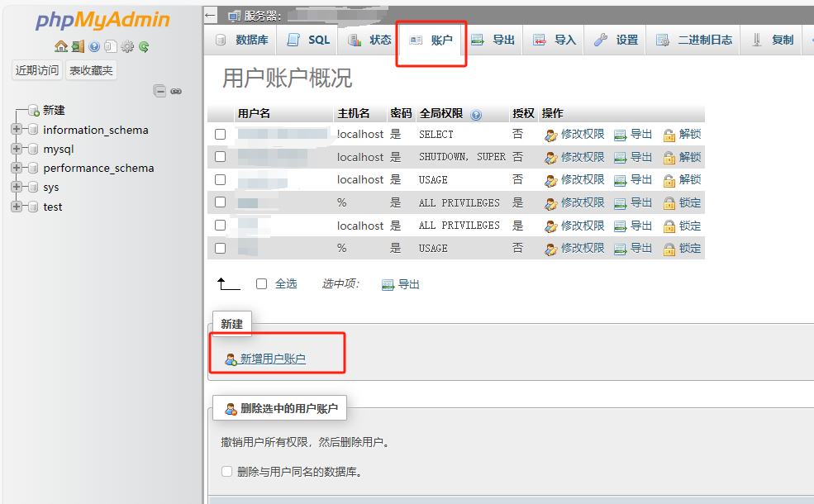Expand the mysql database tree node
Viewport: 814px width, 504px height.
17,149
